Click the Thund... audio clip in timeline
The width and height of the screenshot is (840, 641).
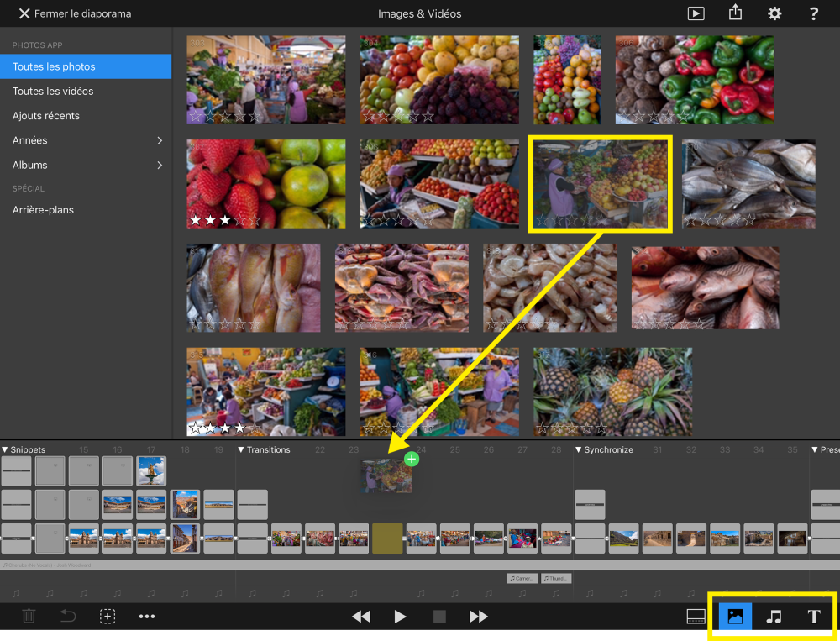(556, 578)
